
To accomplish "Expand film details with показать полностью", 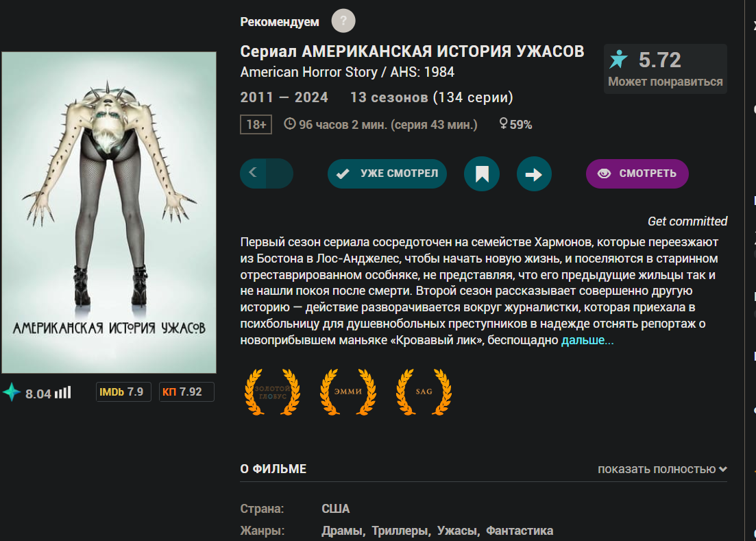I will pos(662,469).
